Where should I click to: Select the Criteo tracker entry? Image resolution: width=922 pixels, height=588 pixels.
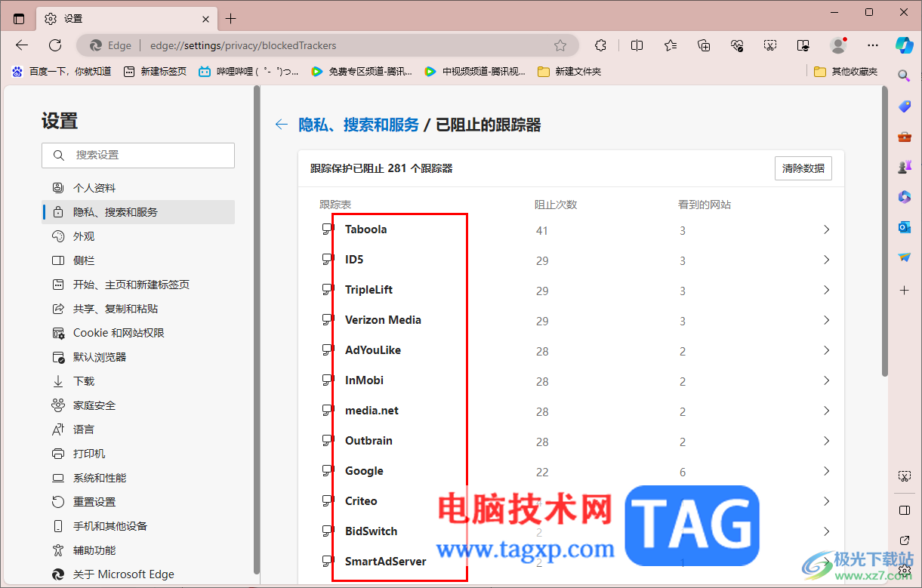click(361, 501)
